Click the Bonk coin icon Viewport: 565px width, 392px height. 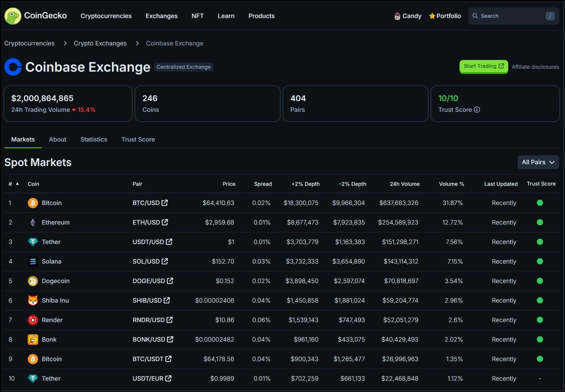[x=33, y=340]
